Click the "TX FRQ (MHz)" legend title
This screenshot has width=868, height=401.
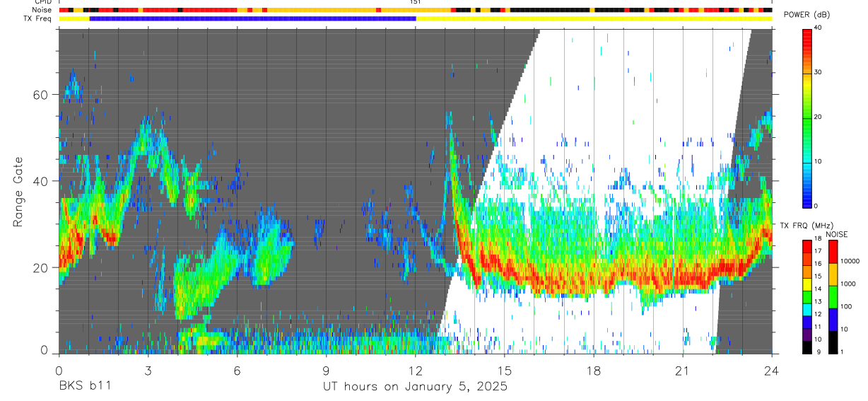click(x=806, y=226)
